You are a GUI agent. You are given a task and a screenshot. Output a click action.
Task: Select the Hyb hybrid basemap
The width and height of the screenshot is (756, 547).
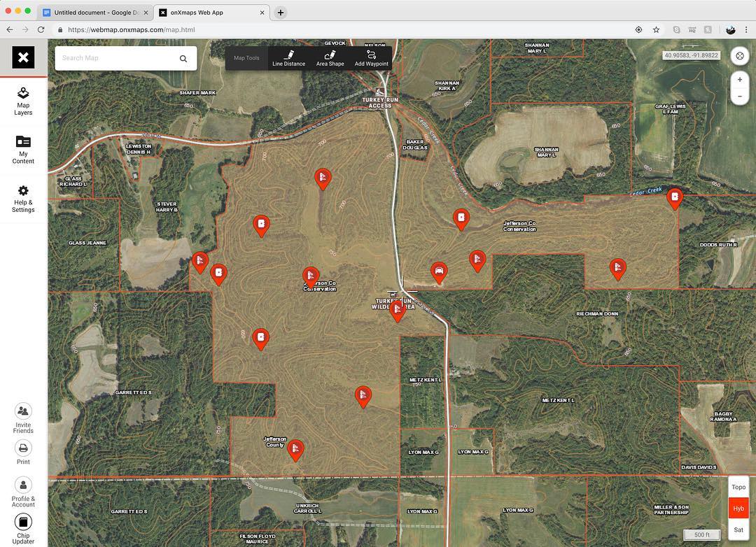click(738, 509)
